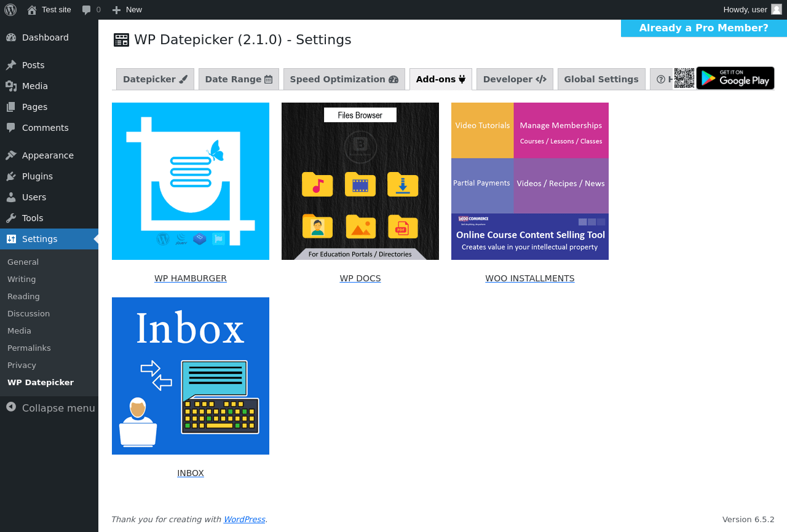Click the Media sidebar icon
787x532 pixels.
tap(11, 86)
